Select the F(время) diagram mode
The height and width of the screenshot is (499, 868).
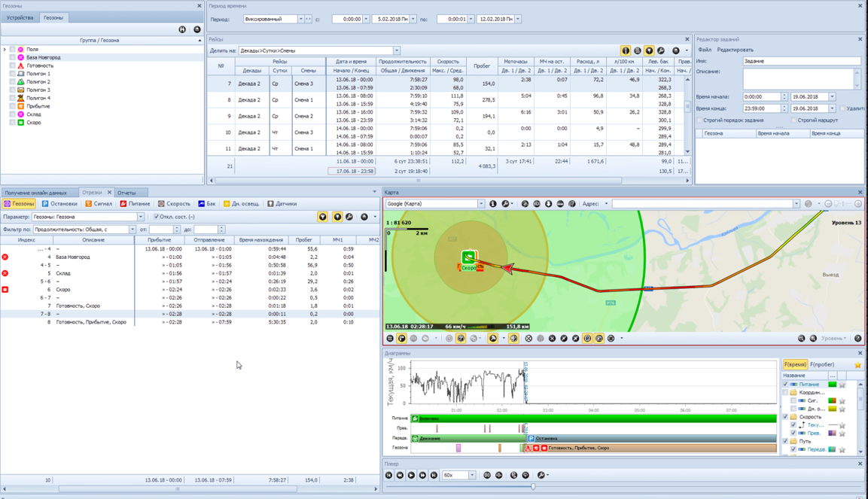click(795, 364)
